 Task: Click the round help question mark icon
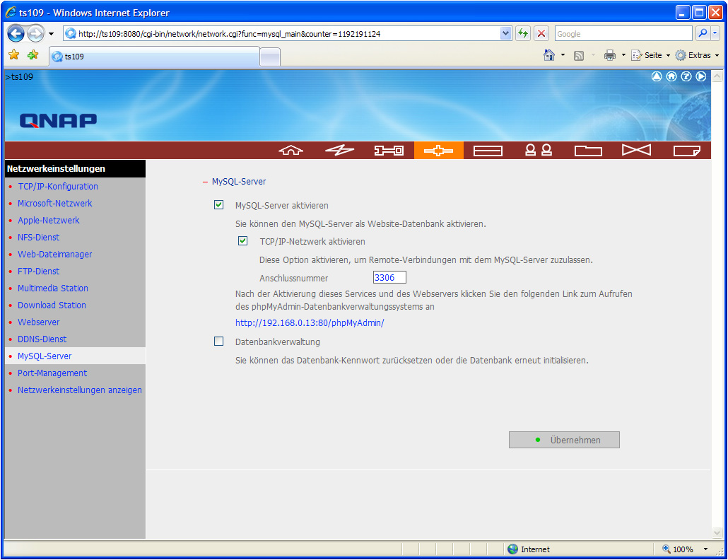pos(686,76)
